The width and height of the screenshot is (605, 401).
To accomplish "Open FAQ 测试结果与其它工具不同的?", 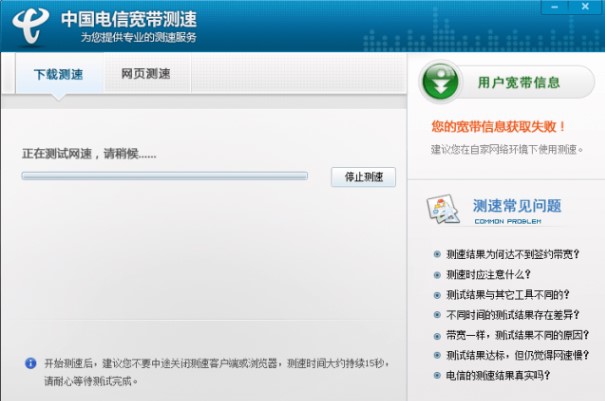I will pyautogui.click(x=508, y=295).
